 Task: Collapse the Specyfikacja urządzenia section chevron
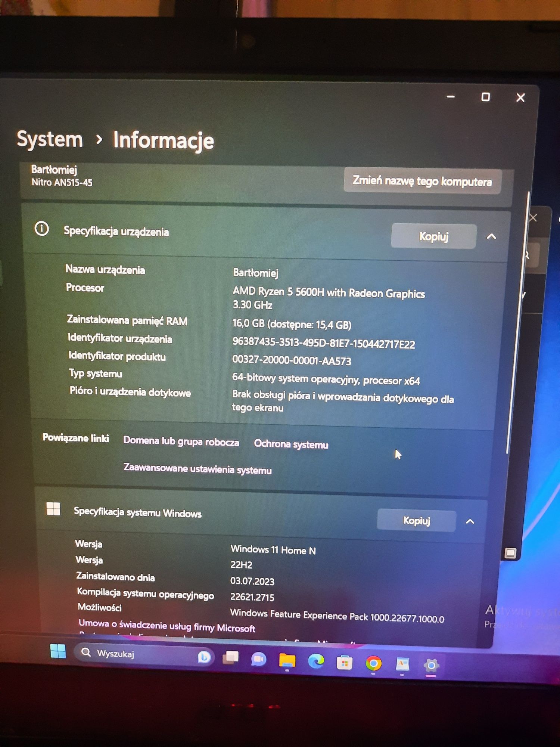(x=491, y=236)
